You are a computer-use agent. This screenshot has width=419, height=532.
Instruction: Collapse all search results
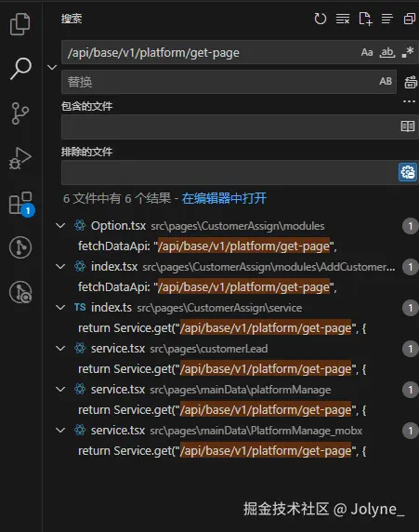[409, 19]
